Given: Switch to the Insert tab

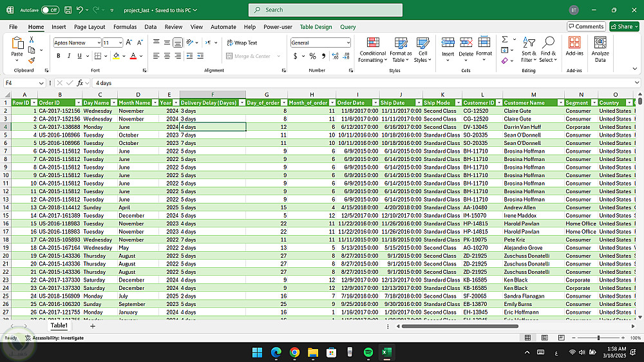Looking at the screenshot, I should pyautogui.click(x=59, y=26).
